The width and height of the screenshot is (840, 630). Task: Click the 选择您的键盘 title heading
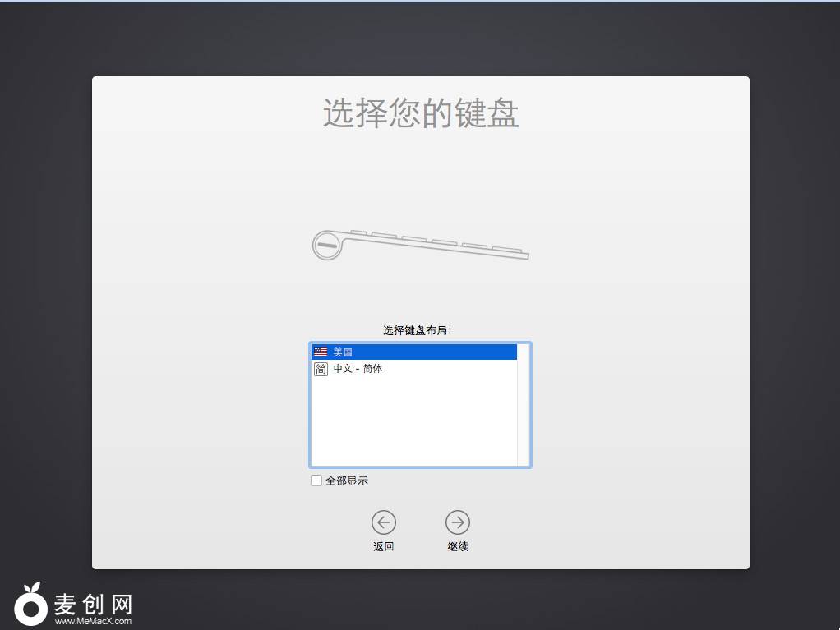point(420,113)
